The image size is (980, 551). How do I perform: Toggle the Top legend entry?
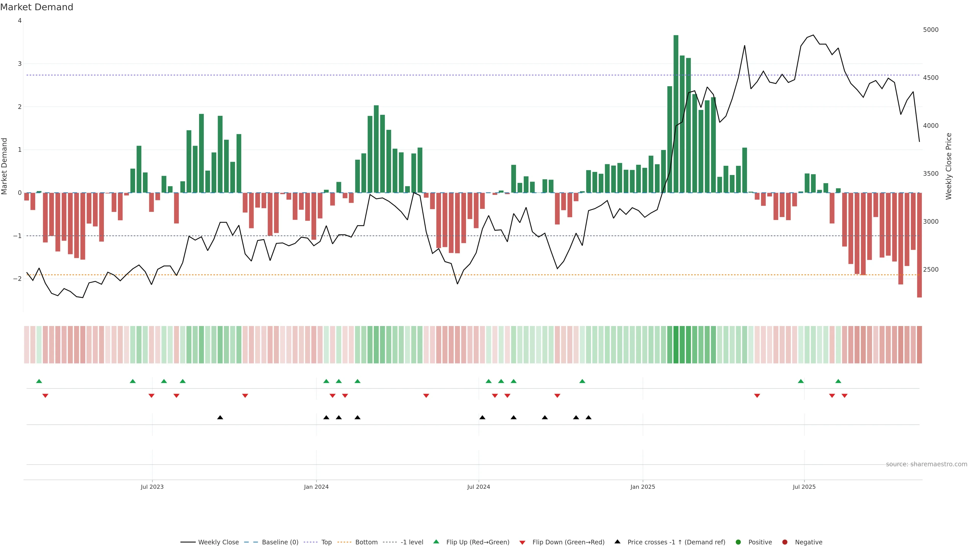(x=326, y=542)
